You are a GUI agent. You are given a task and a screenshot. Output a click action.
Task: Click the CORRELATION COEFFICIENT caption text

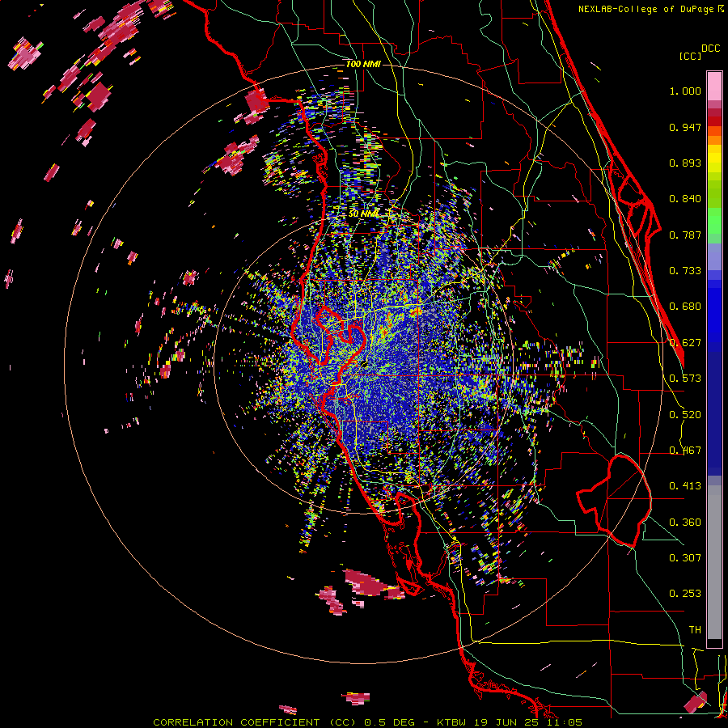(236, 722)
